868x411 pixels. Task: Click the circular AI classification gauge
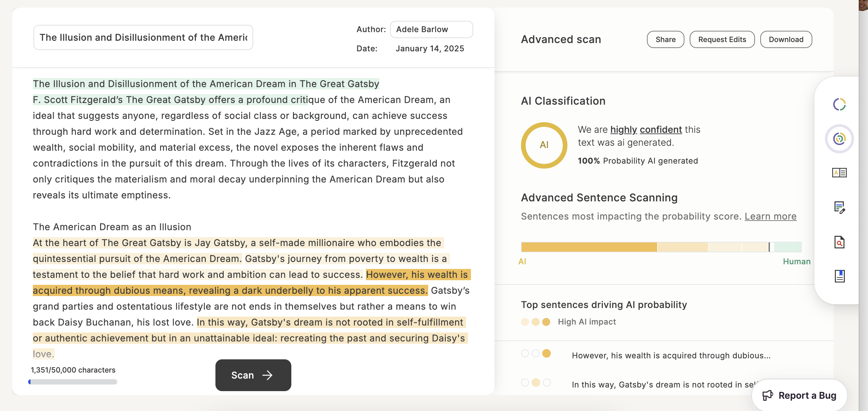pyautogui.click(x=544, y=145)
